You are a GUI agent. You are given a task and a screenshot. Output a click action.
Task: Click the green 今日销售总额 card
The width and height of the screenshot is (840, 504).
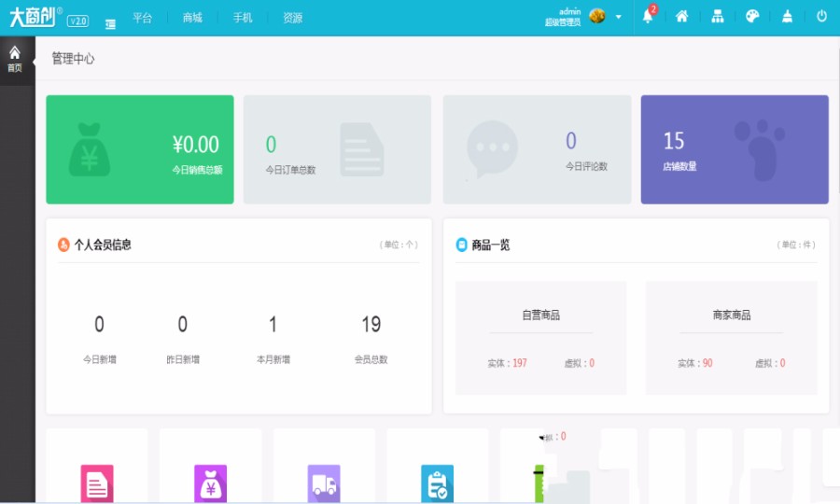pyautogui.click(x=140, y=149)
